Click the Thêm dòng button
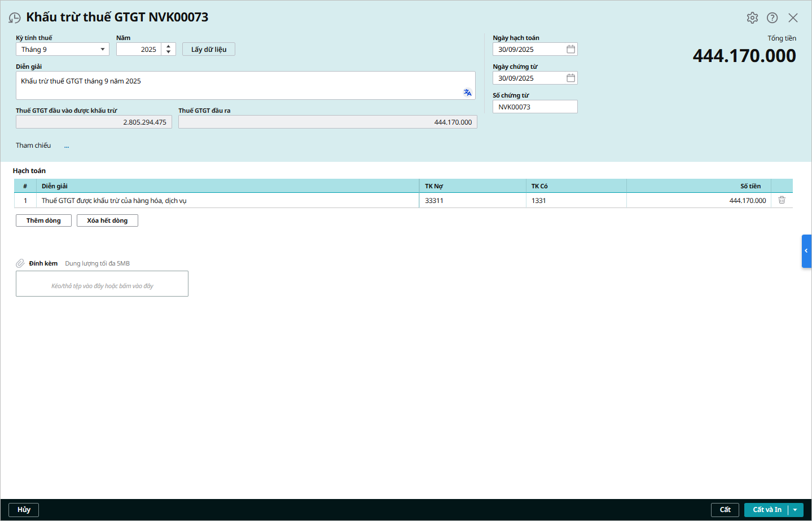 (x=43, y=220)
